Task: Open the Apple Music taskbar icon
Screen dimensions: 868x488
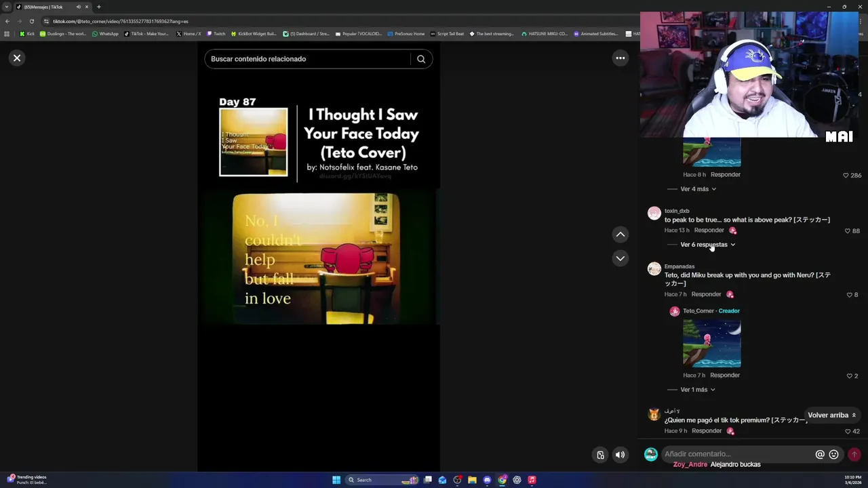Action: [532, 480]
